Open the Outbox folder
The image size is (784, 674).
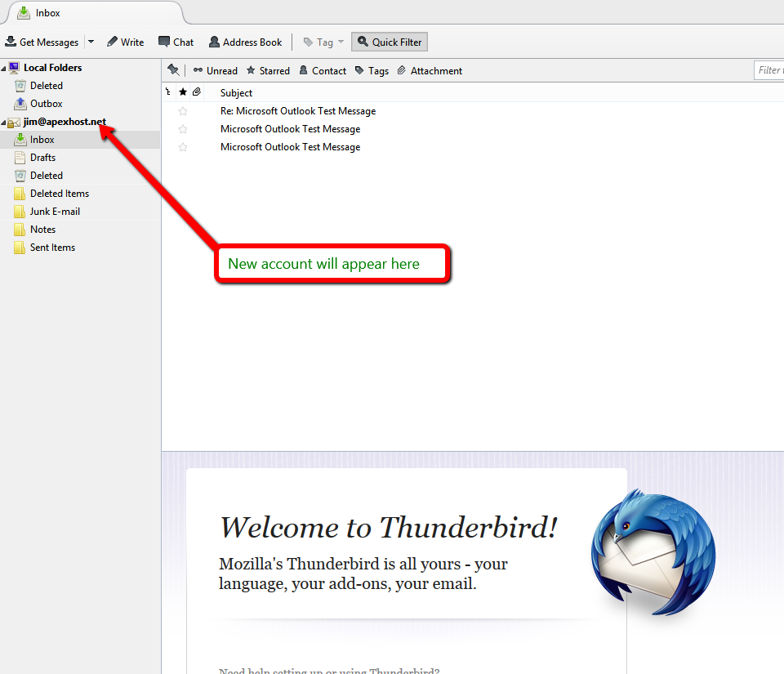tap(46, 104)
